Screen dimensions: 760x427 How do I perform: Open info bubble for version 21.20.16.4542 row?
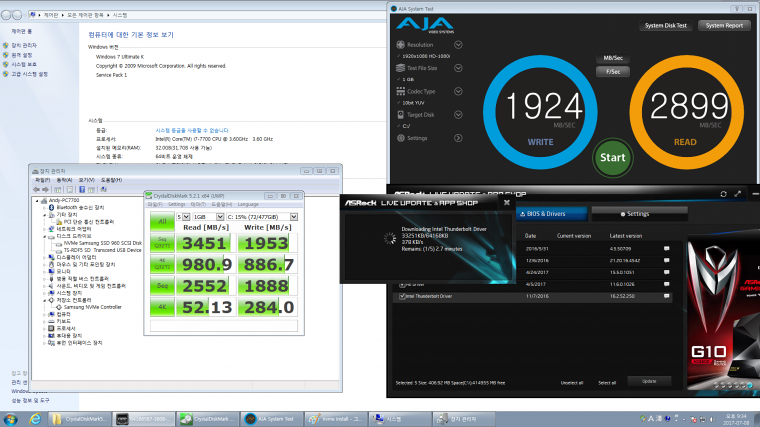click(666, 261)
